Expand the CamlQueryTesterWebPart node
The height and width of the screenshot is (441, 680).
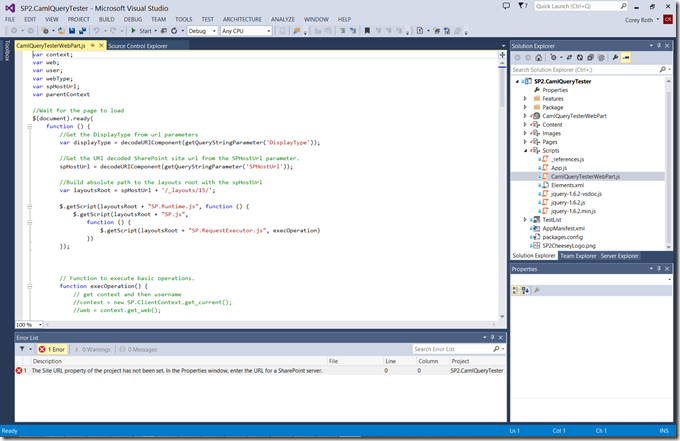tap(525, 116)
